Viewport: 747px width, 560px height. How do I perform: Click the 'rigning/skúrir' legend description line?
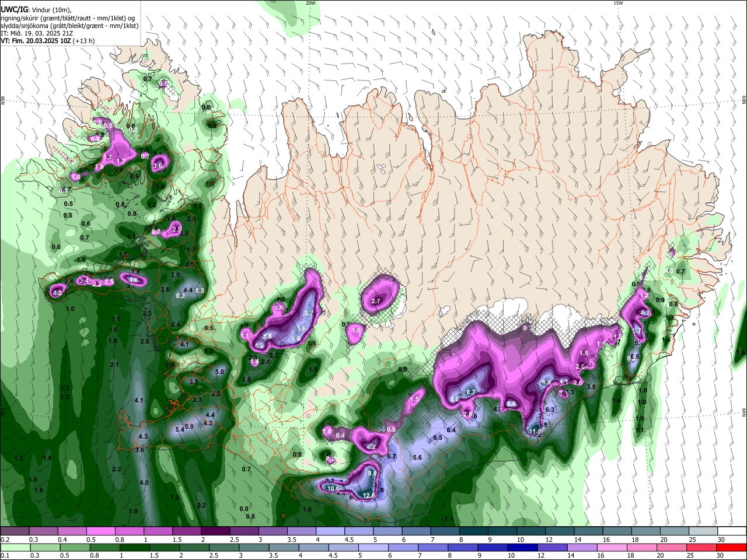(x=68, y=17)
